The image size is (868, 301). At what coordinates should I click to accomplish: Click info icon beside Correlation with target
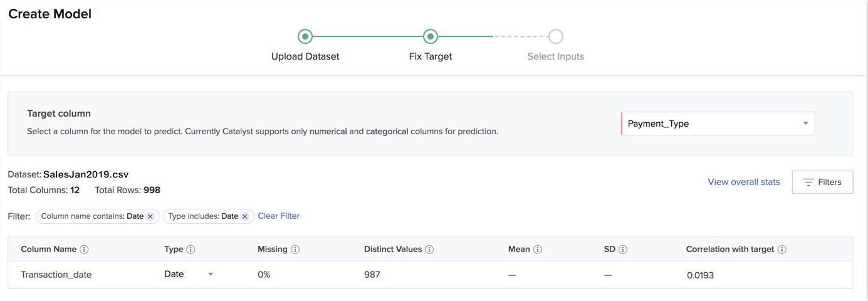coord(782,250)
